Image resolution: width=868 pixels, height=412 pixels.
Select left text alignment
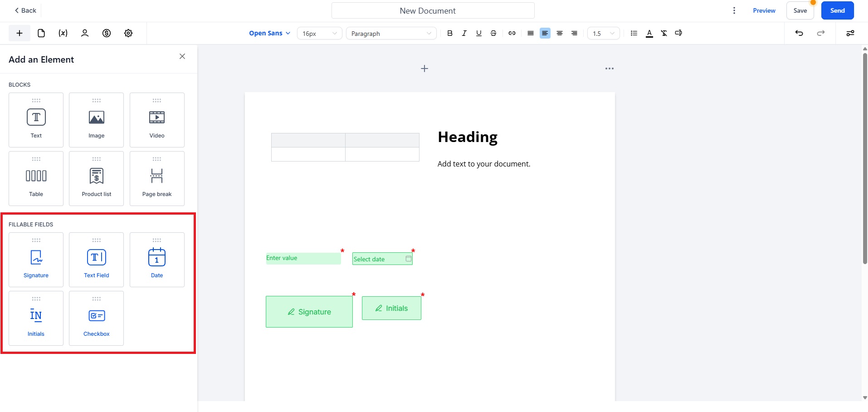pyautogui.click(x=545, y=33)
